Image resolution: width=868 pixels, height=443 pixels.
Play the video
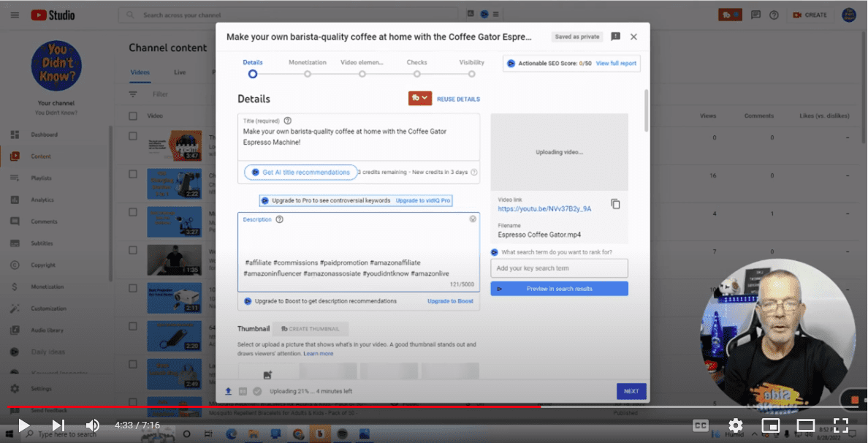(x=24, y=425)
